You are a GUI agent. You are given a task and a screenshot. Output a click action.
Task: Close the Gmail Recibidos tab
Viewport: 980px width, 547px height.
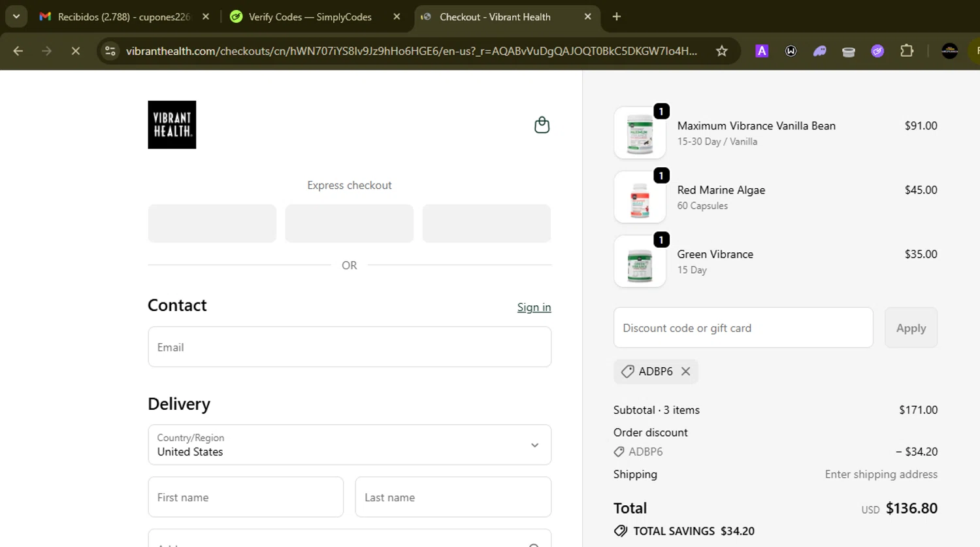(206, 17)
